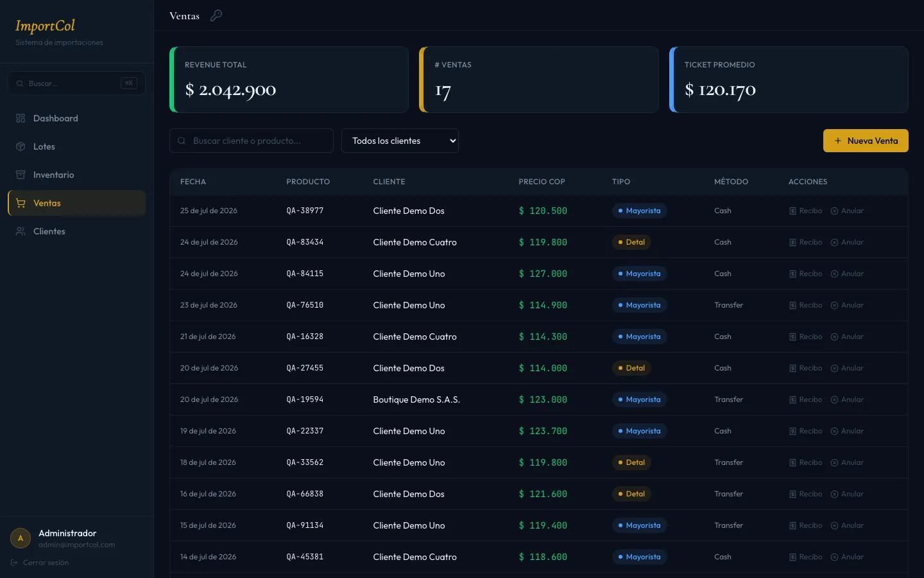Open the Inventario section
This screenshot has height=578, width=924.
[x=76, y=175]
